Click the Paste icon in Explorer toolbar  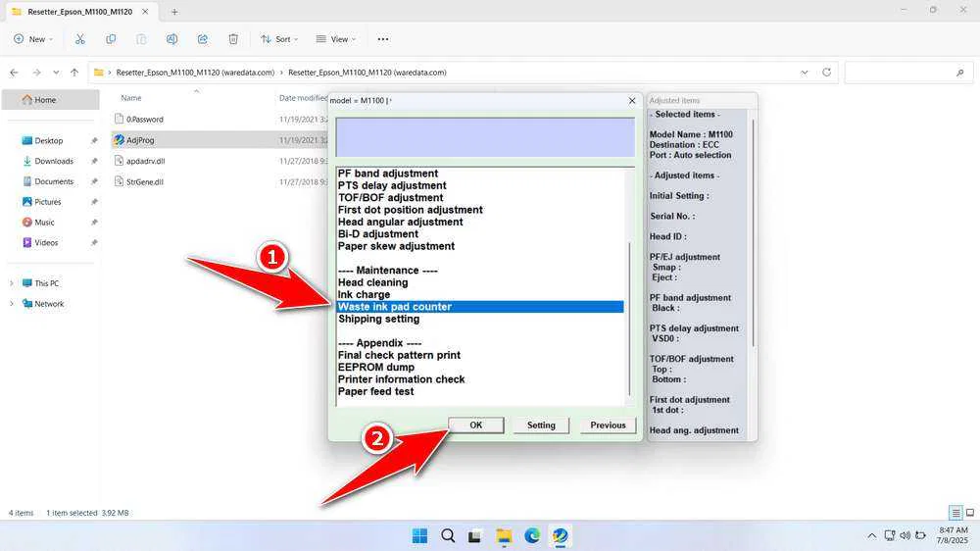(x=141, y=39)
